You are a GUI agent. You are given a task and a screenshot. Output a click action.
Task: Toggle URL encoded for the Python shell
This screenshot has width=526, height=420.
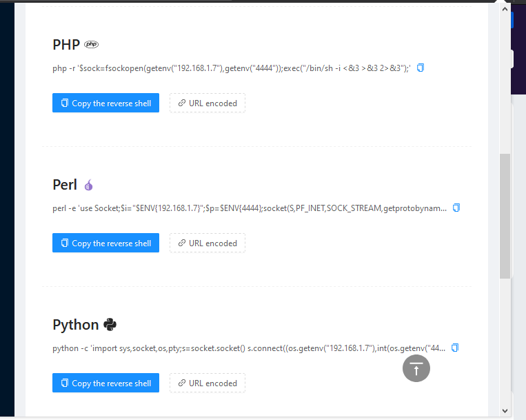(208, 383)
